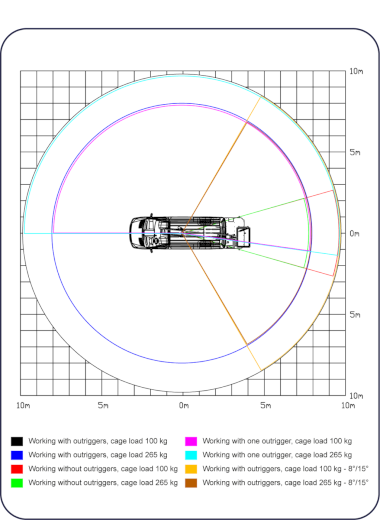This screenshot has height=520, width=380.
Task: Click the top-right 10m axis label
Action: point(356,71)
